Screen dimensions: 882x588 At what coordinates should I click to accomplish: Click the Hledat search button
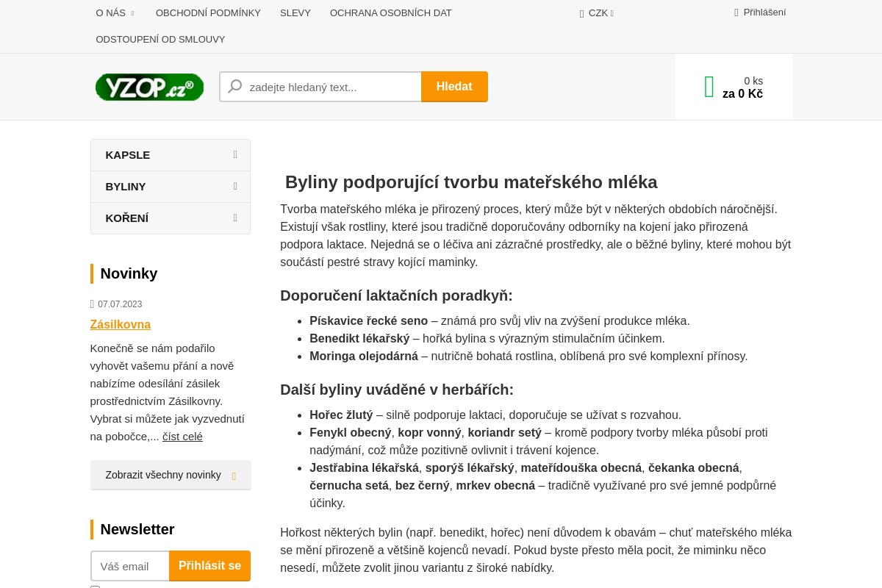(x=454, y=86)
